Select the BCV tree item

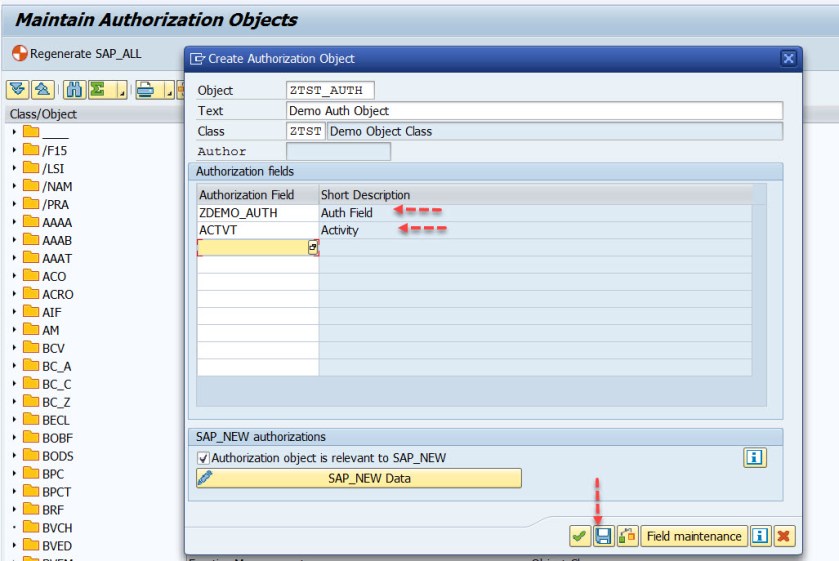click(54, 348)
